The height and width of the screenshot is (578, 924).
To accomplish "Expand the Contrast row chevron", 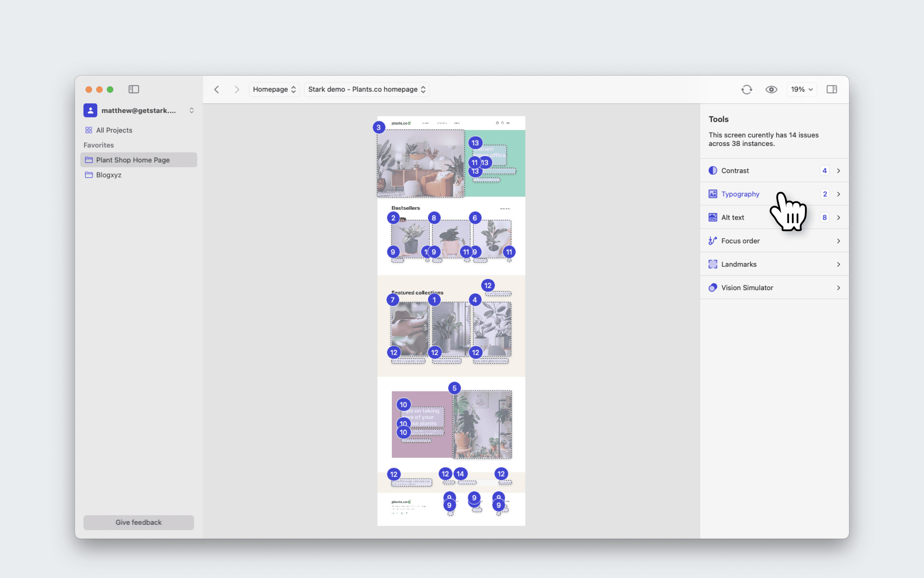I will point(839,171).
